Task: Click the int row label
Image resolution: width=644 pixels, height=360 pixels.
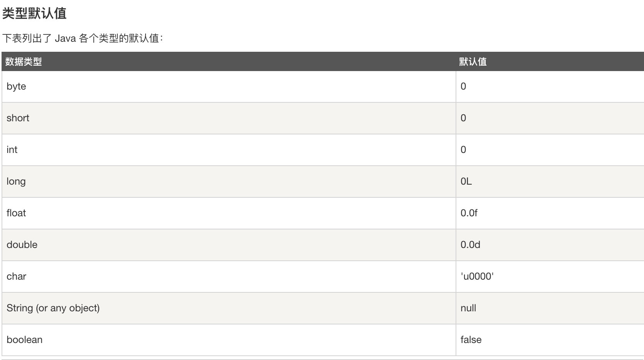Action: [x=12, y=150]
